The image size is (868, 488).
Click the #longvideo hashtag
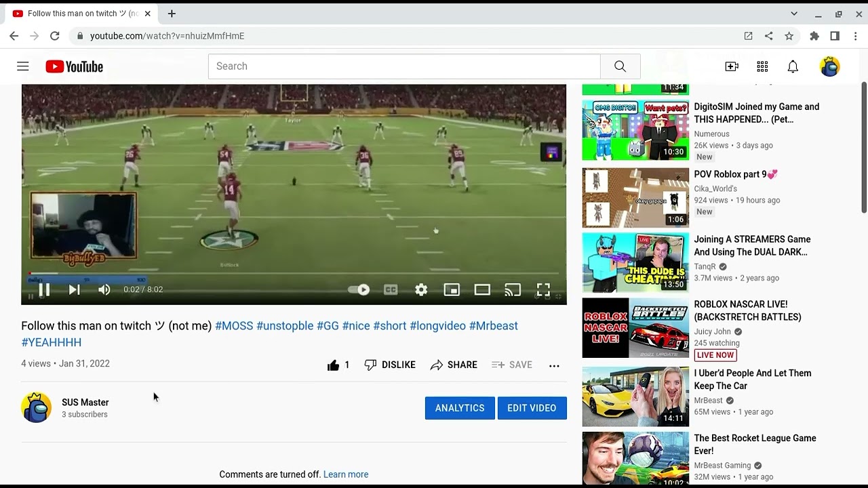pos(438,326)
